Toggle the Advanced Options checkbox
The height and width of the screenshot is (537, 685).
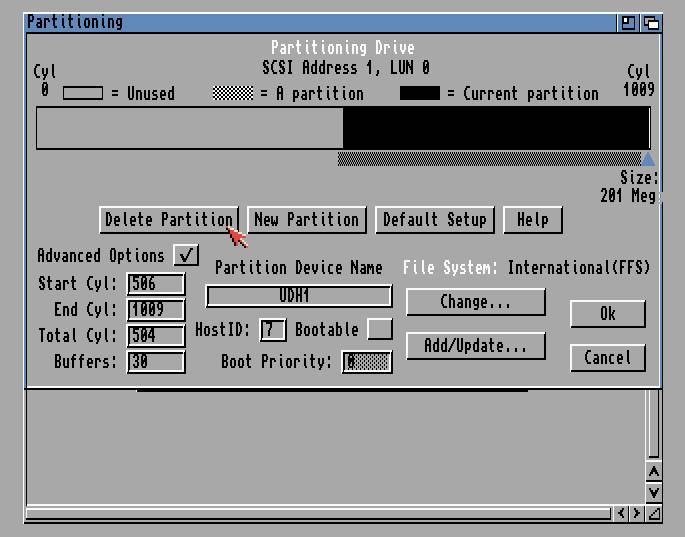[x=186, y=255]
